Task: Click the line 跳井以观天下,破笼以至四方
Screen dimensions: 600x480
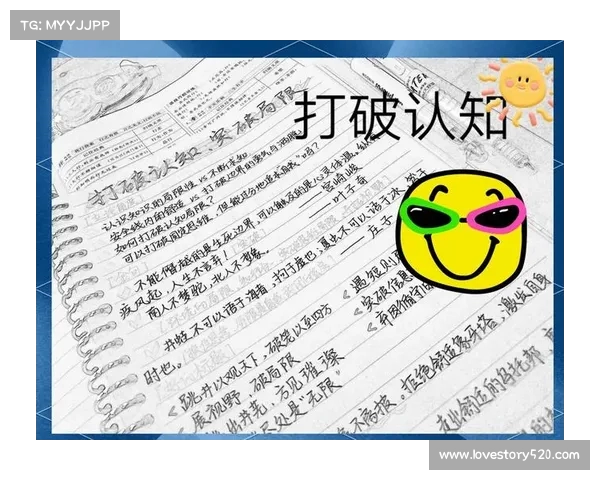Action: [254, 359]
